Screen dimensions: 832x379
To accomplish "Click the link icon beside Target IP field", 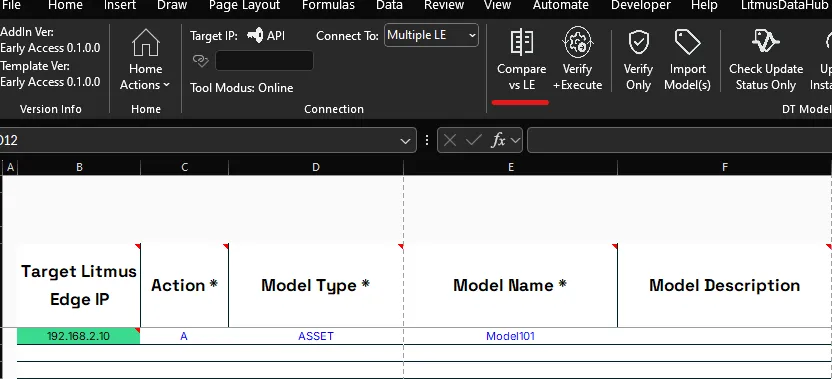I will click(x=201, y=61).
